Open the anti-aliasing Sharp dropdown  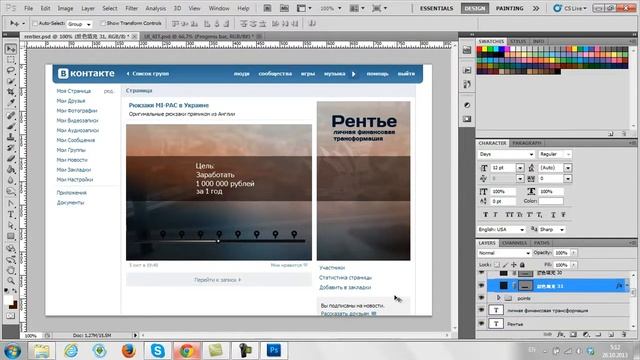(552, 230)
